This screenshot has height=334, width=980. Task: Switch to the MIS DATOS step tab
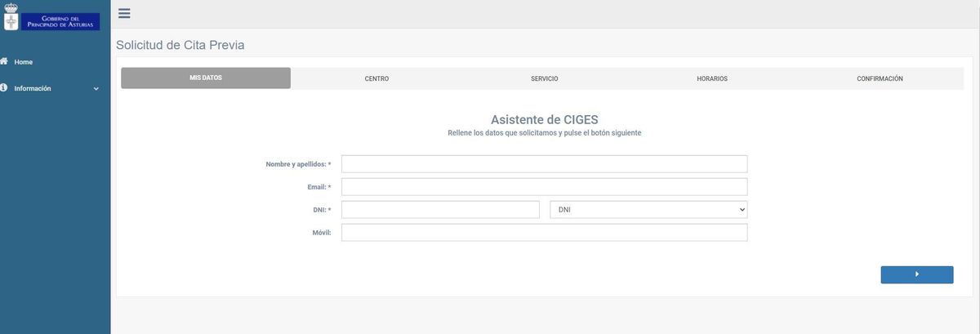[206, 78]
